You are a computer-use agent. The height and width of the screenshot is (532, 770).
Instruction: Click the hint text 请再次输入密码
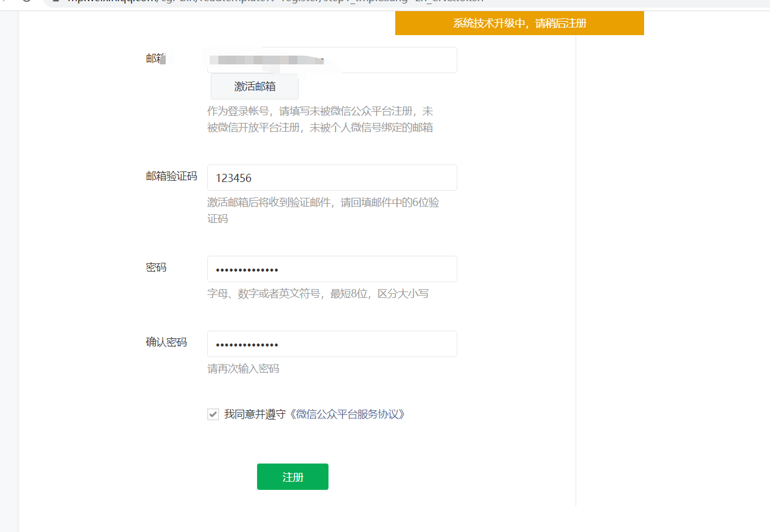(x=243, y=369)
